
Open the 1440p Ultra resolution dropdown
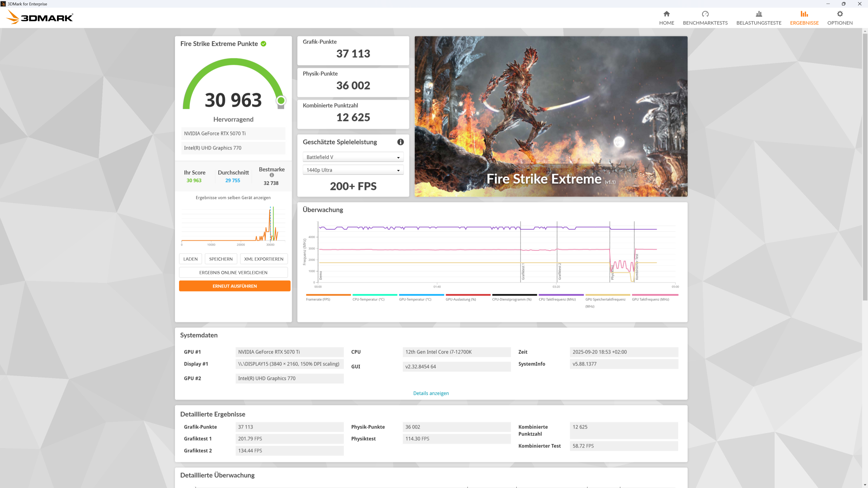pyautogui.click(x=353, y=170)
